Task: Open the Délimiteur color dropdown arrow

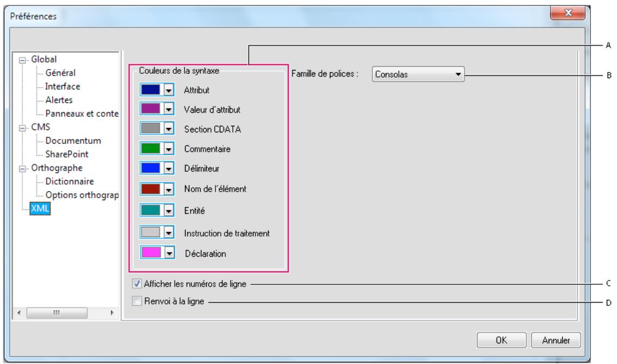Action: click(x=168, y=168)
